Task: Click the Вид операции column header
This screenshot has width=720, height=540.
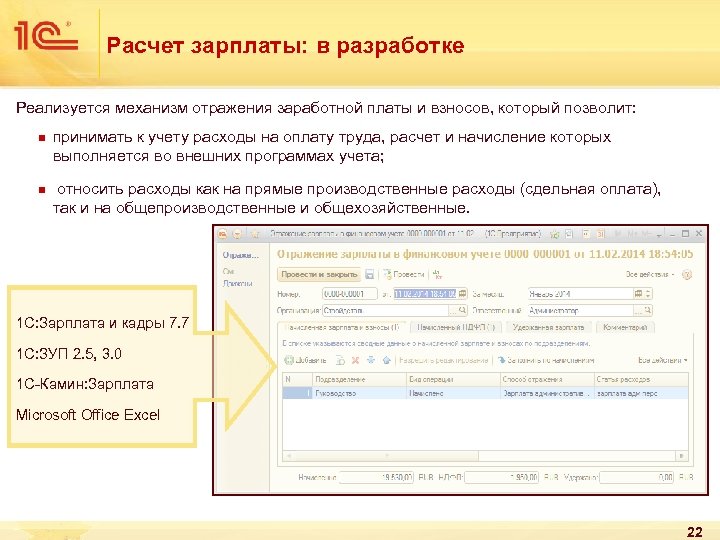Action: click(453, 379)
